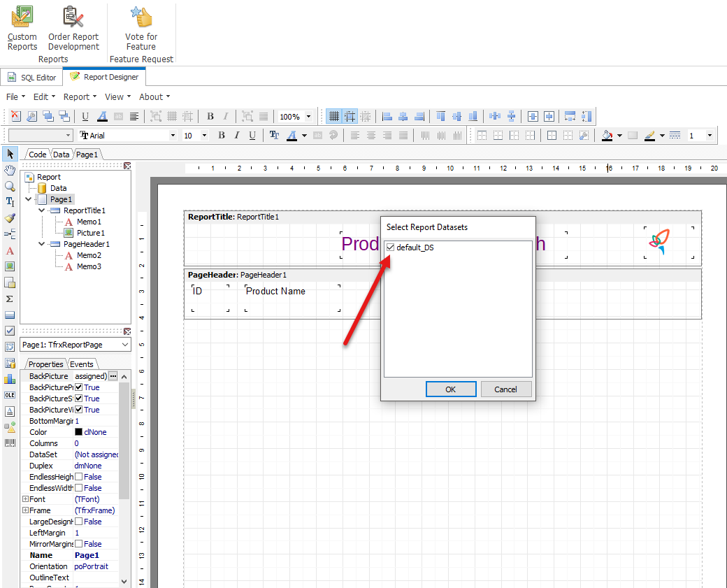Viewport: 727px width, 588px height.
Task: Select the Hand tool in left toolbar
Action: (x=10, y=170)
